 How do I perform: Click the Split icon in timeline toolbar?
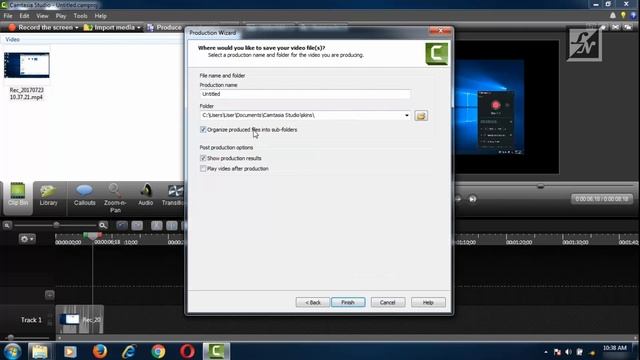tap(172, 225)
